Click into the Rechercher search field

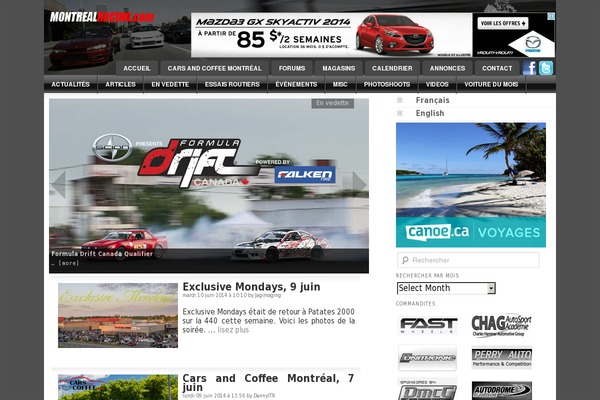(468, 260)
